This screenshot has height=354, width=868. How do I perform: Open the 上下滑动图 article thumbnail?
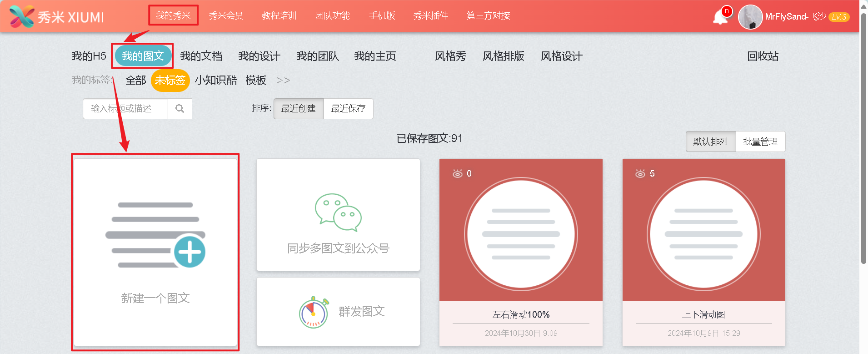(704, 230)
